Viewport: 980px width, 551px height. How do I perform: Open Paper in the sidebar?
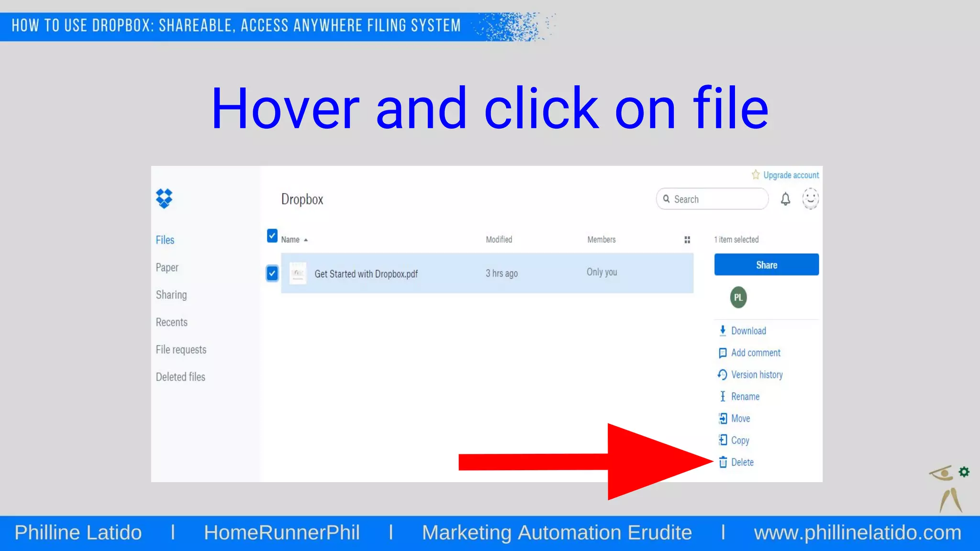coord(167,267)
